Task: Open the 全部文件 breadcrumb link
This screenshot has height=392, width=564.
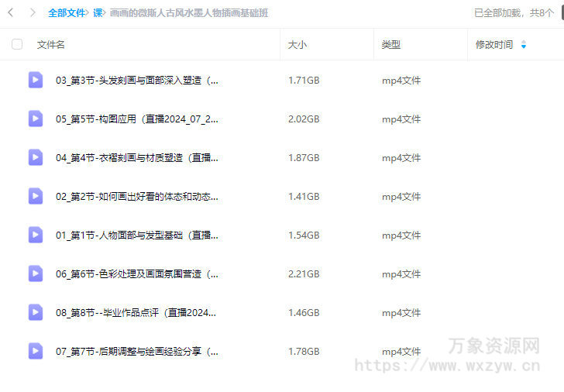Action: tap(67, 13)
